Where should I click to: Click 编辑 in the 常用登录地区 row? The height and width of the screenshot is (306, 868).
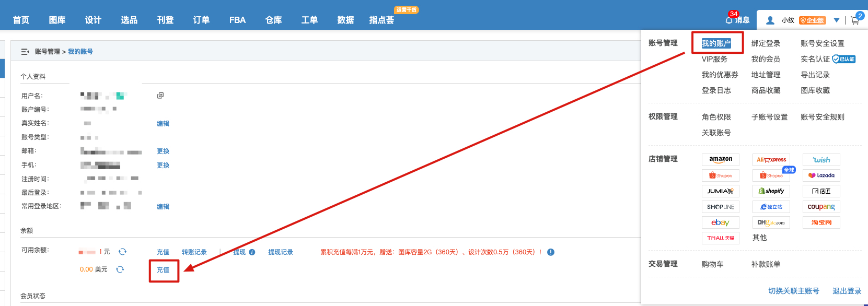163,207
